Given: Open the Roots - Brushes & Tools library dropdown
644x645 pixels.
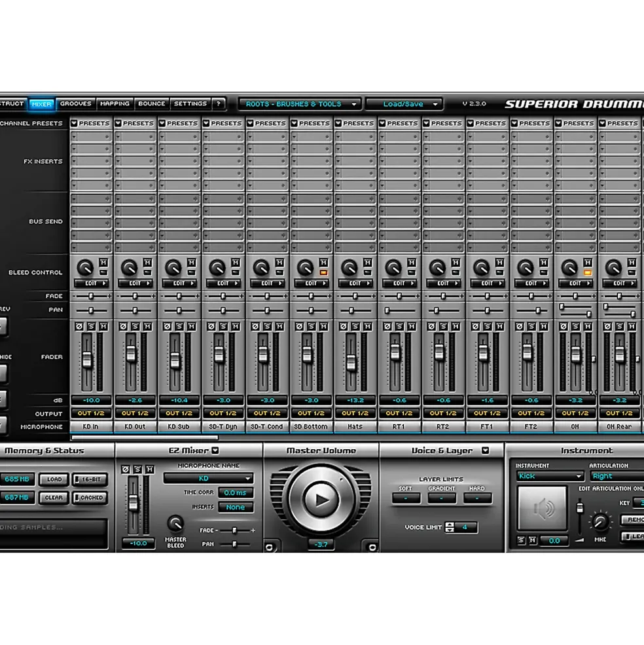Looking at the screenshot, I should click(300, 104).
